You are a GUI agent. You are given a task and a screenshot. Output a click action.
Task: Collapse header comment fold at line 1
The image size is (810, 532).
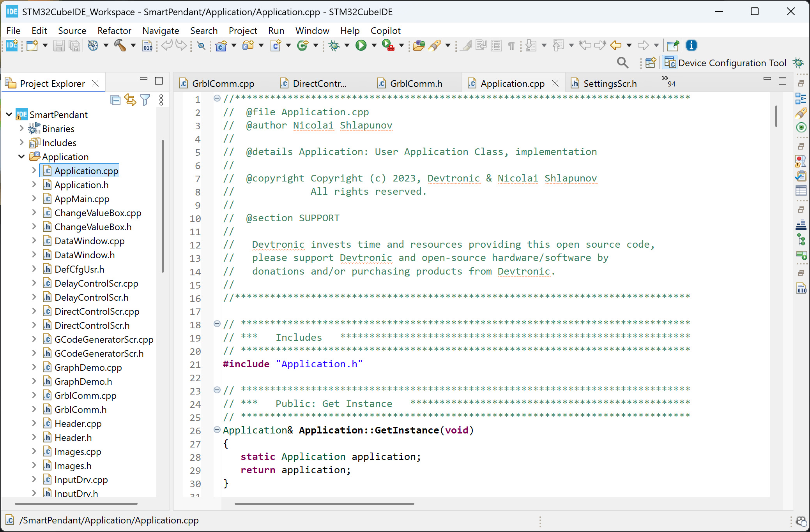pos(217,98)
